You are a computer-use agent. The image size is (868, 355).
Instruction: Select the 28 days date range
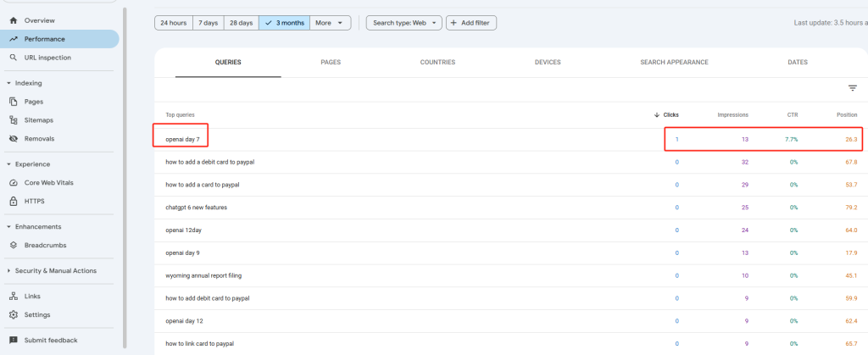[242, 23]
